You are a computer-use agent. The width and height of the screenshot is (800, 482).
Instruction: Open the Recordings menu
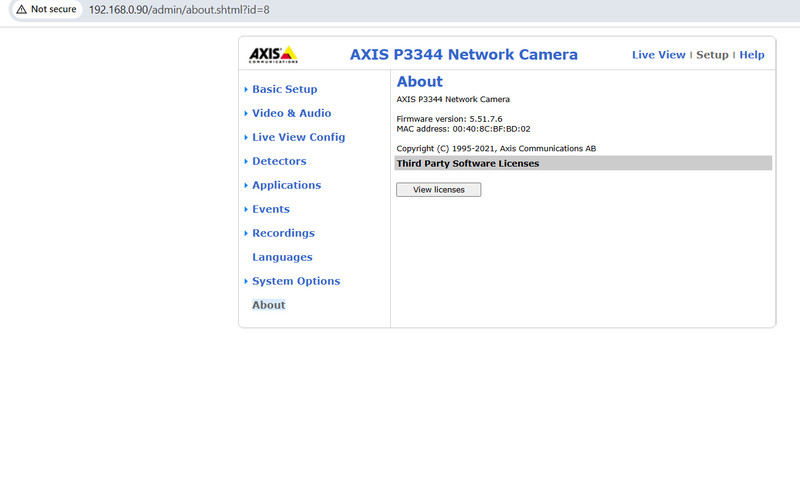point(283,233)
